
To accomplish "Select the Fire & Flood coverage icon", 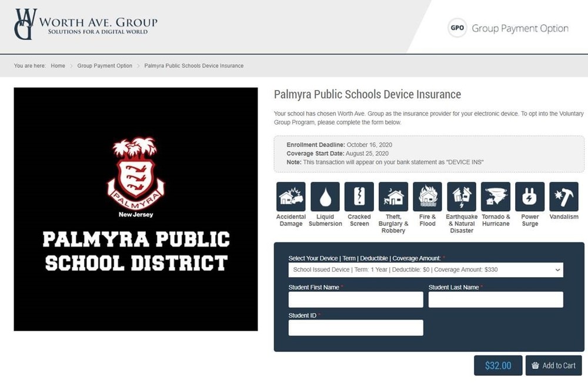I will (427, 196).
